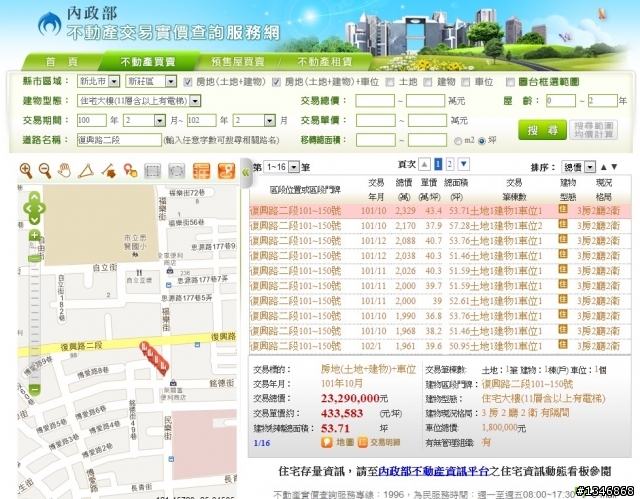Enable the 建物 checkbox

pos(428,82)
